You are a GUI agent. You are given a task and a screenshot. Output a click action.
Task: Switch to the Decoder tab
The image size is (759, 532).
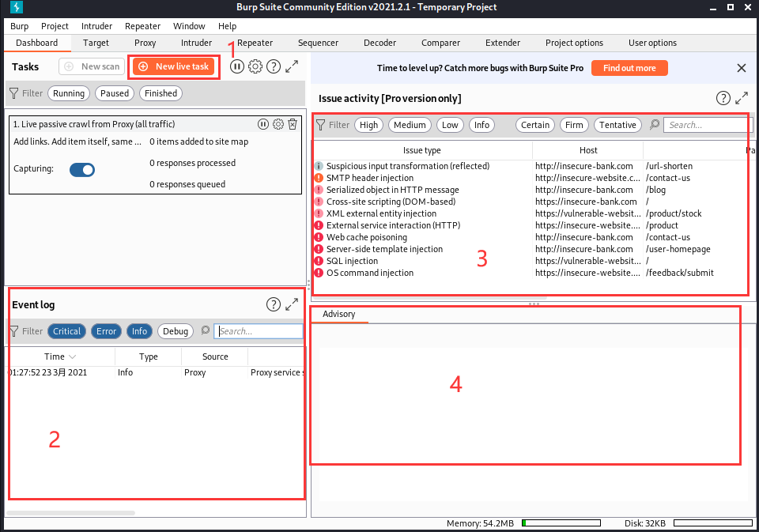click(x=380, y=43)
